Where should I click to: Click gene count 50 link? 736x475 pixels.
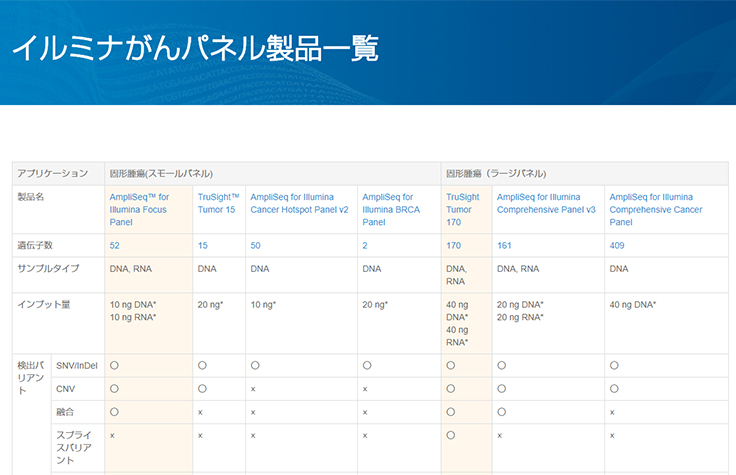point(255,245)
